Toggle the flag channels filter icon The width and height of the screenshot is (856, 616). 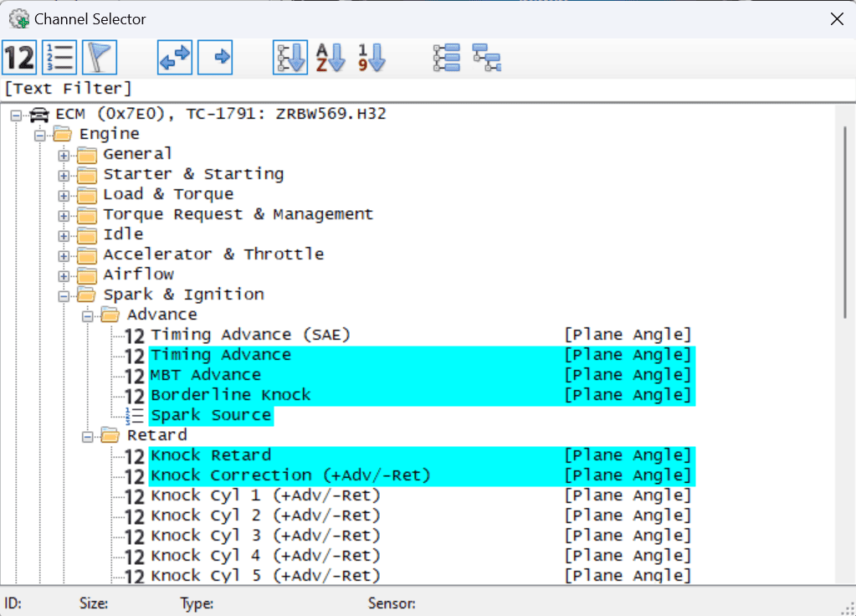tap(100, 58)
